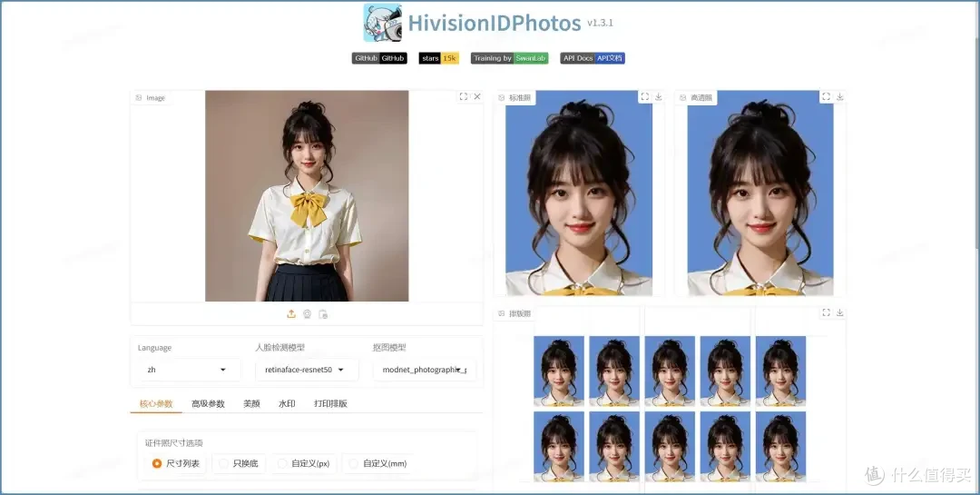Select the 只换底 radio option

pos(239,464)
